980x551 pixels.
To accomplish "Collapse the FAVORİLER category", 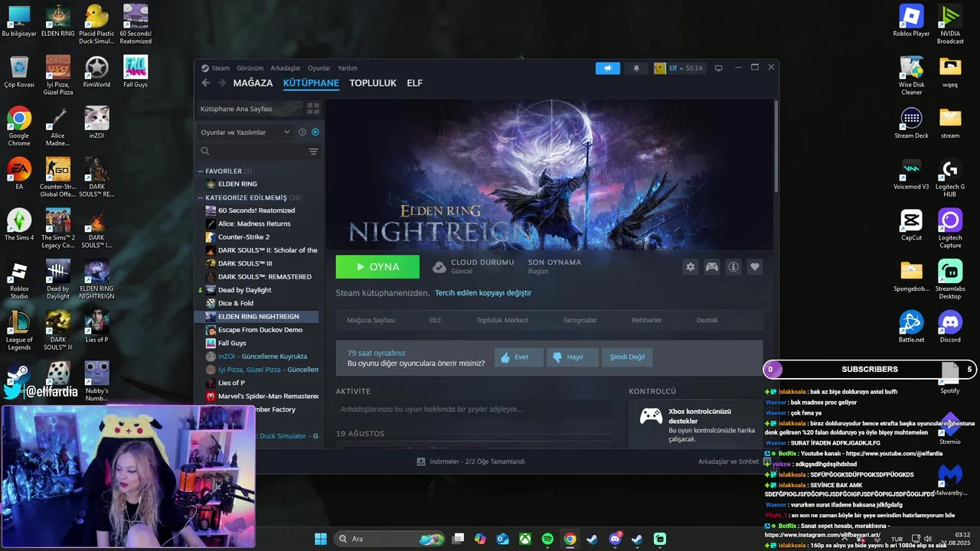I will 224,171.
